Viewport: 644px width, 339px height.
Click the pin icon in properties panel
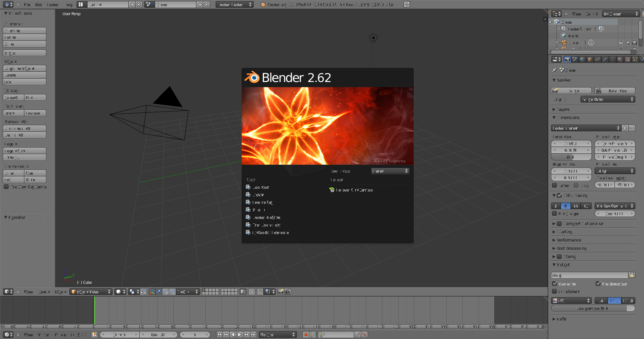tap(554, 70)
